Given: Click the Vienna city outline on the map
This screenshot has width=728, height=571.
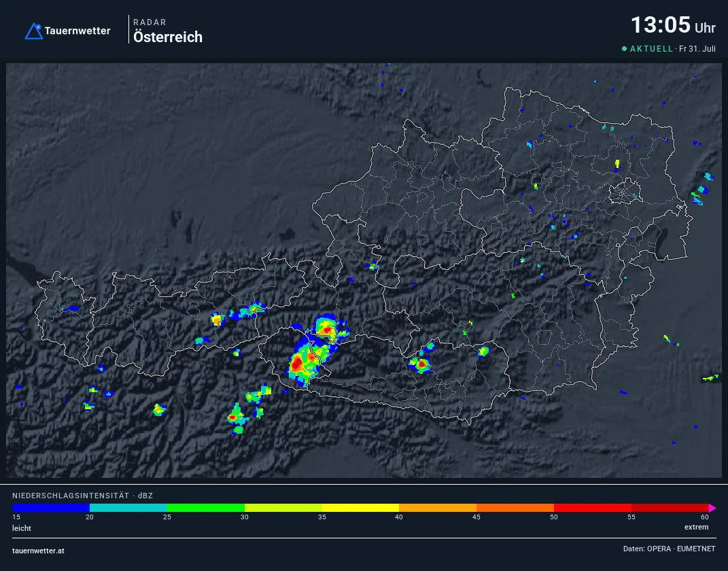Looking at the screenshot, I should (x=625, y=192).
